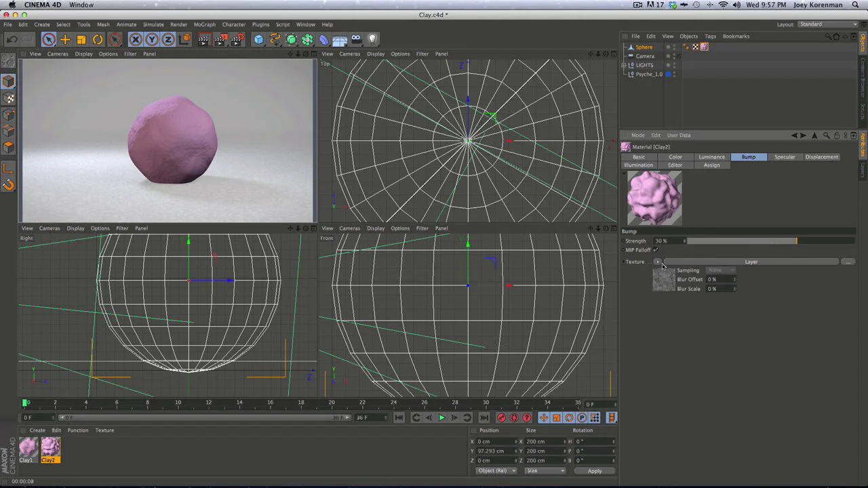Open the Size mode dropdown
Image resolution: width=868 pixels, height=488 pixels.
(x=545, y=470)
